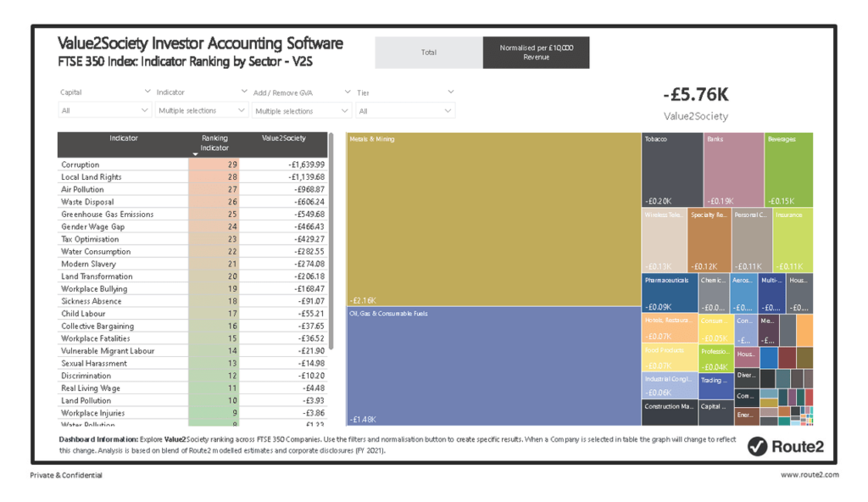Select the Land Pollution row
The height and width of the screenshot is (502, 868).
192,400
